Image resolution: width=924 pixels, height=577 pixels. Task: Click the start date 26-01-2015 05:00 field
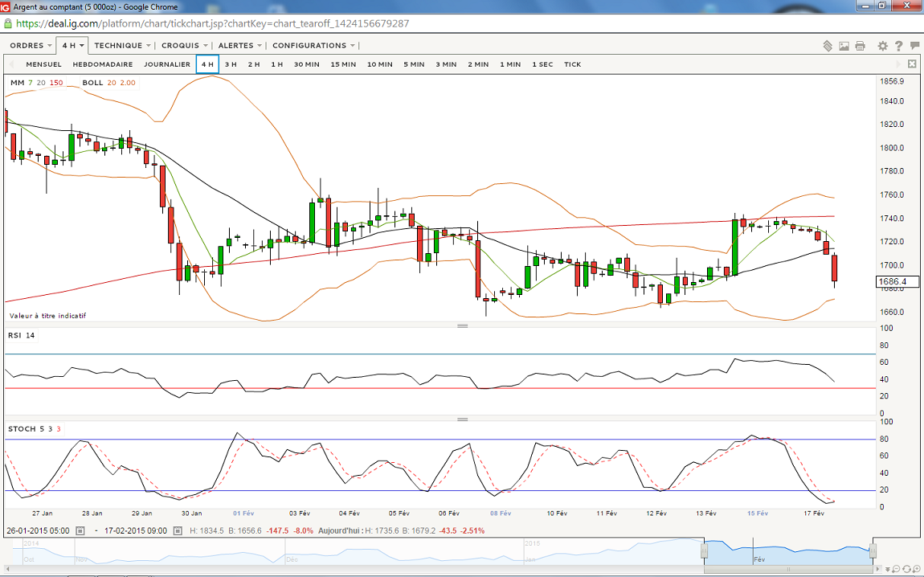tap(39, 531)
